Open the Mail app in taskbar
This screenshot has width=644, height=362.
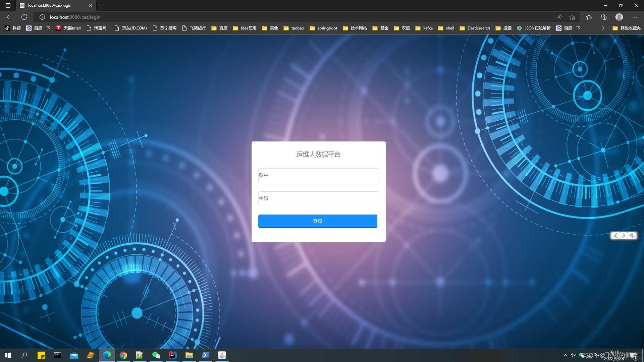pos(74,355)
